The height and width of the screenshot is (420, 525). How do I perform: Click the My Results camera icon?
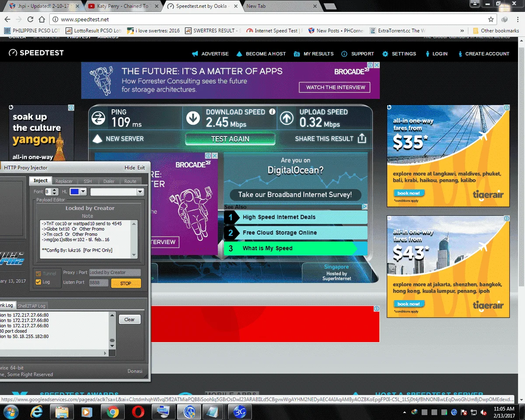point(297,54)
